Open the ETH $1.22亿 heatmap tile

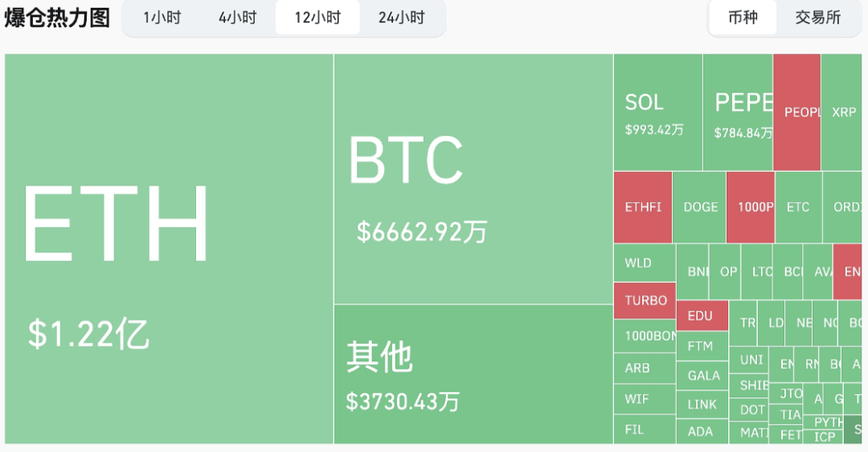coord(169,248)
